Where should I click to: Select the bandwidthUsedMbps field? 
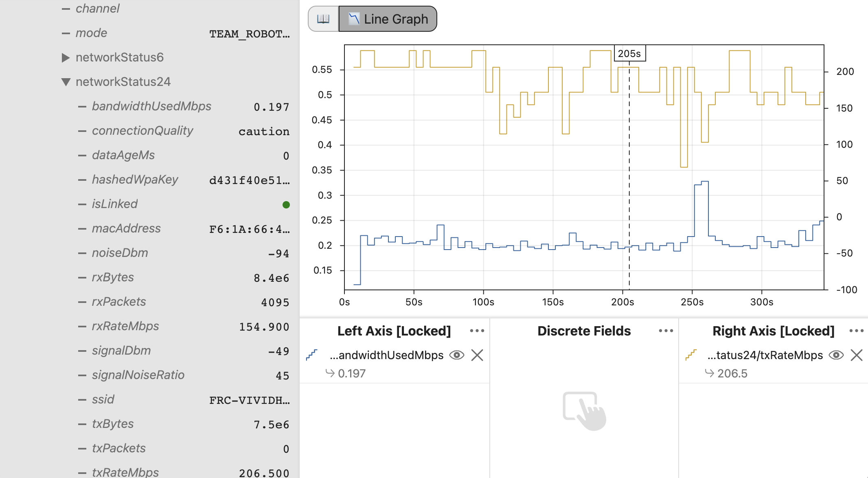pyautogui.click(x=151, y=106)
